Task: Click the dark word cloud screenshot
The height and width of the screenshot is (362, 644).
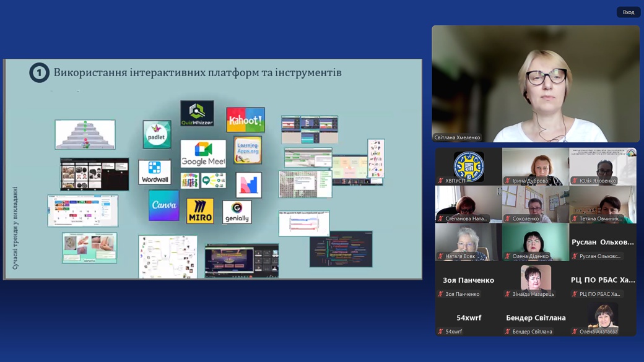Action: click(x=341, y=249)
